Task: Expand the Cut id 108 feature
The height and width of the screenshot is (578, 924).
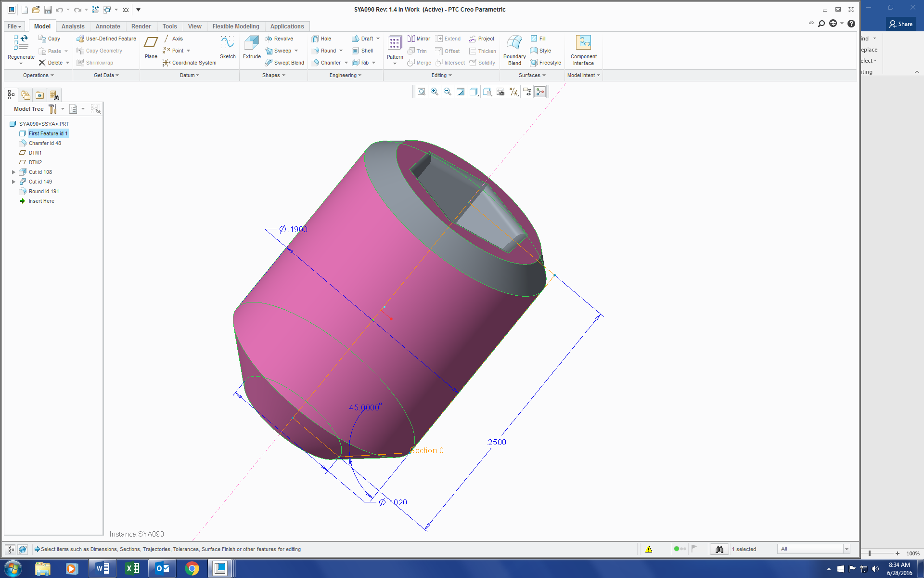Action: (13, 172)
